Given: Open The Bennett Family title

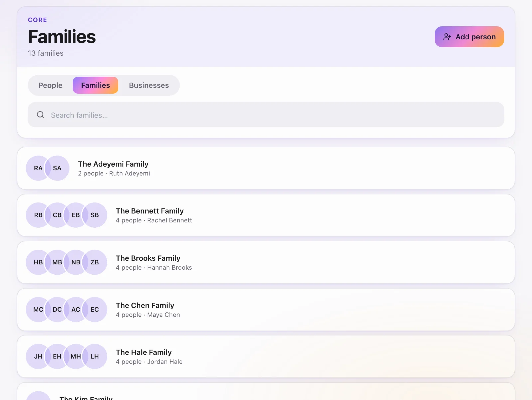Looking at the screenshot, I should (x=150, y=211).
